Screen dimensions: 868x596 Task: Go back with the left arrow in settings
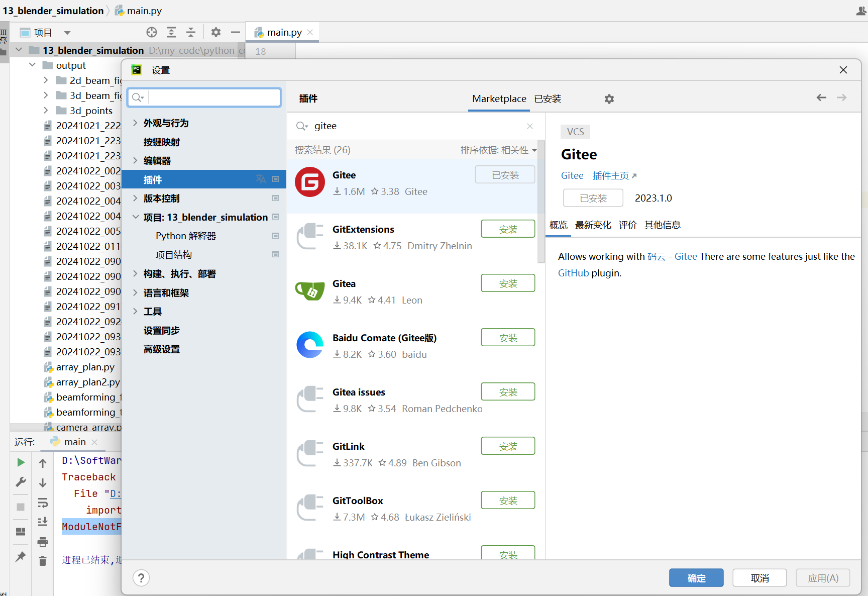tap(821, 97)
